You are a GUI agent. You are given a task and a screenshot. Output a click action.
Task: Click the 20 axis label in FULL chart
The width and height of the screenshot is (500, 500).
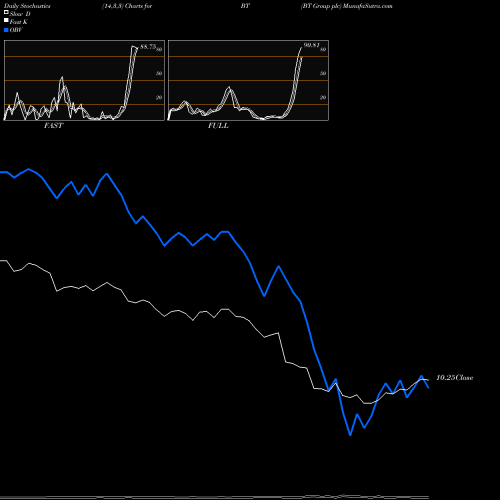click(323, 97)
